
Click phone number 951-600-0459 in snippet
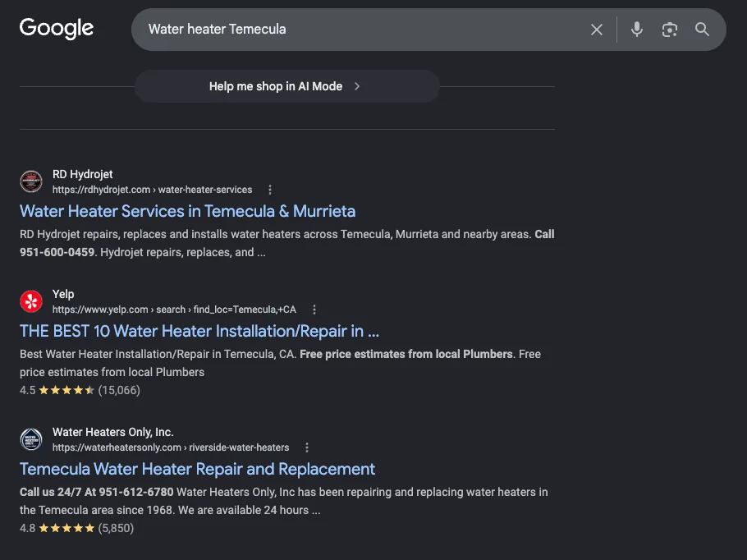point(57,252)
